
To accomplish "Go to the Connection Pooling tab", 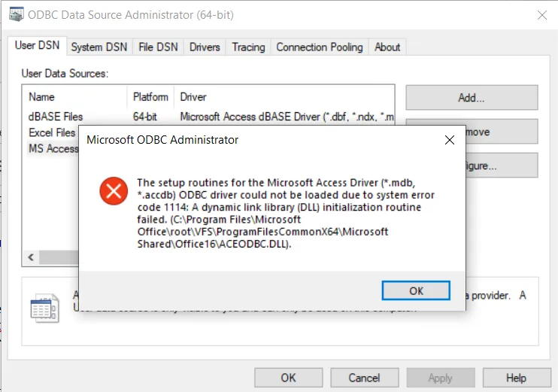I will 320,47.
